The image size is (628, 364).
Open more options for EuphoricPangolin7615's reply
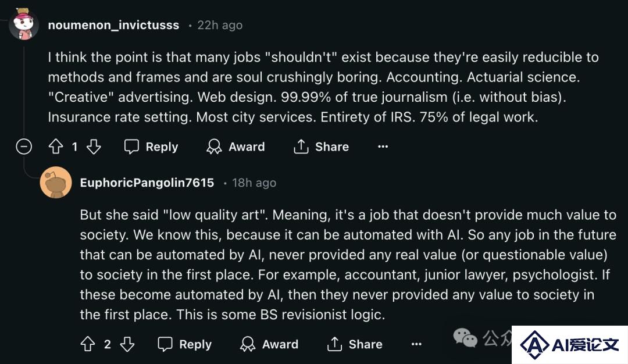point(416,344)
